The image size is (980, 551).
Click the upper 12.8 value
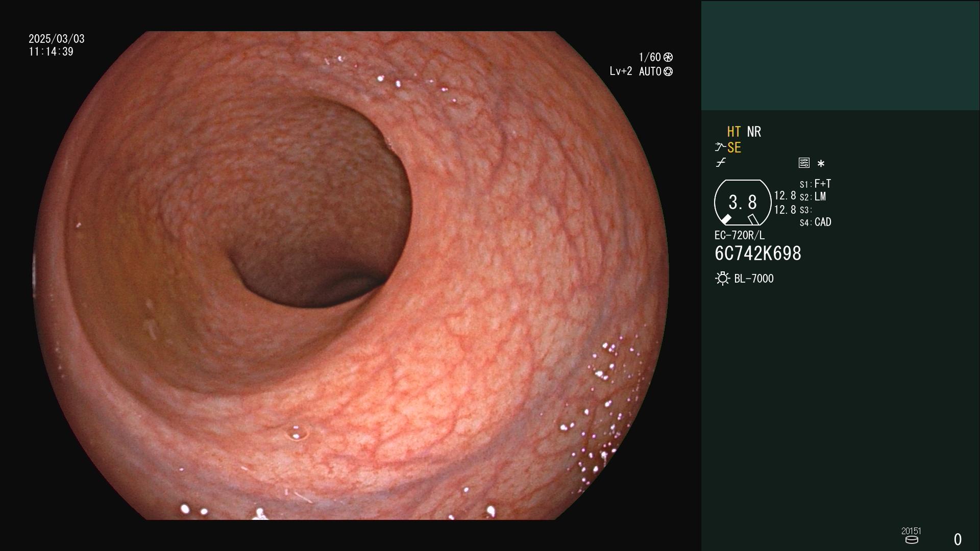coord(785,196)
